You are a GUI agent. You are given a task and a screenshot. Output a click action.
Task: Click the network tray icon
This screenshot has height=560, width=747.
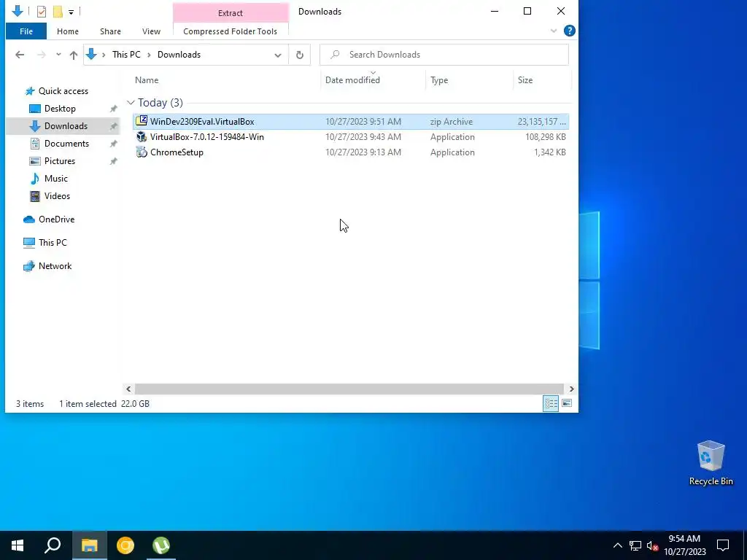coord(635,545)
